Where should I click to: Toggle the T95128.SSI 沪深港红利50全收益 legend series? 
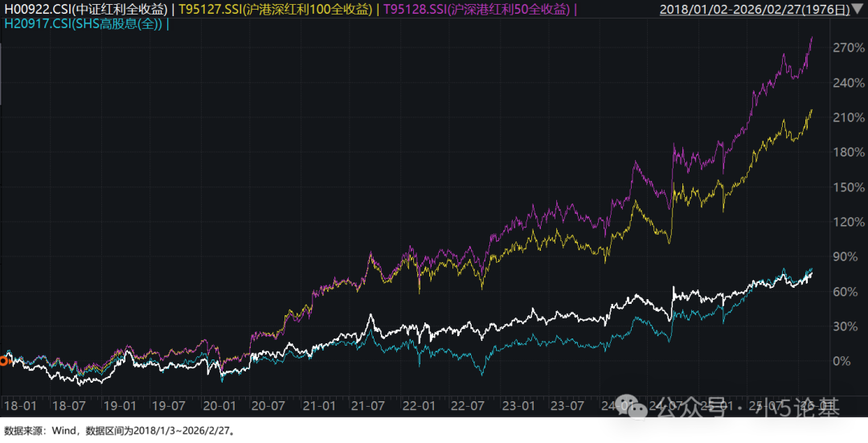[x=477, y=10]
